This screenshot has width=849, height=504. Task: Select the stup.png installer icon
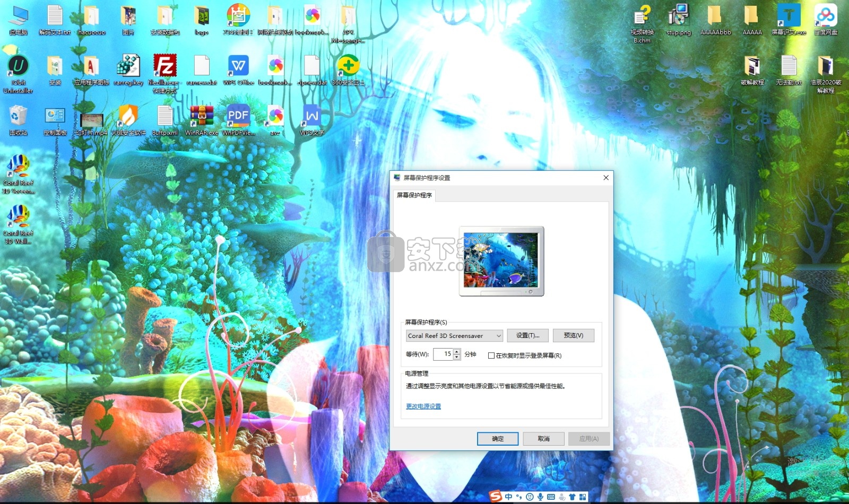pyautogui.click(x=679, y=20)
